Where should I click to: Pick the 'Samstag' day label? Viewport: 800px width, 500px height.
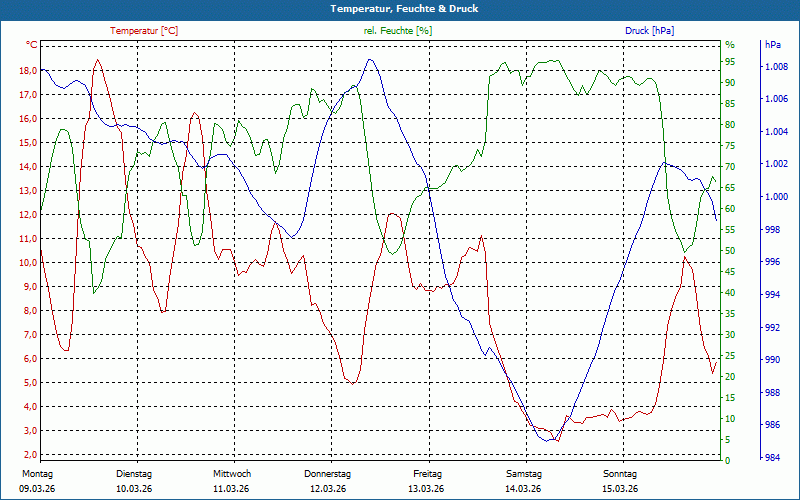(524, 473)
